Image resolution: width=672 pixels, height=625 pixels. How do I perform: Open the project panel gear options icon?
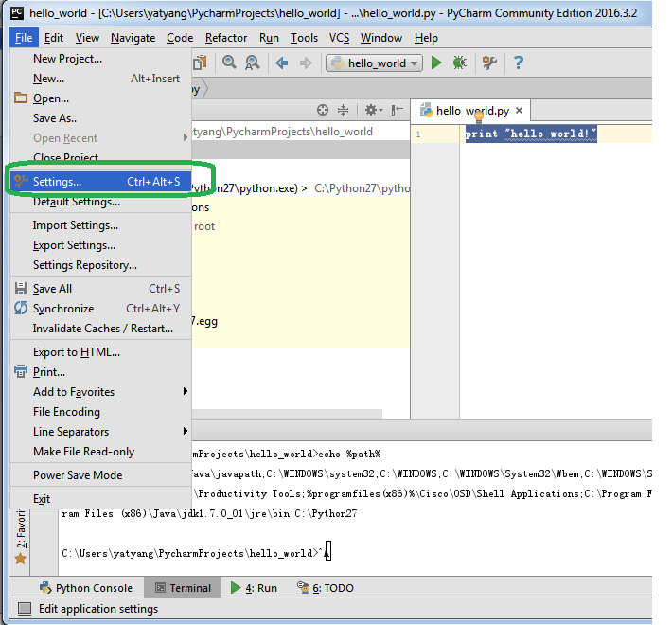[x=373, y=110]
